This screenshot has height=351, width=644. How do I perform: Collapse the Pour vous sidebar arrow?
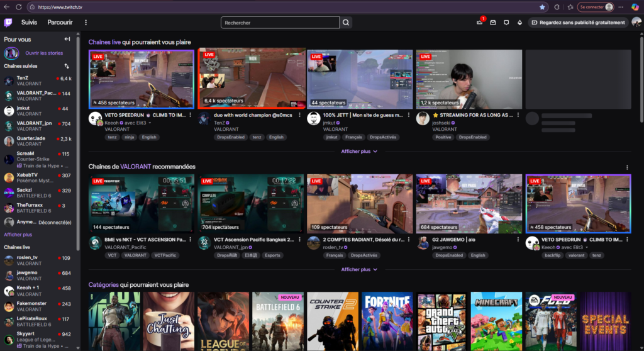[x=67, y=39]
